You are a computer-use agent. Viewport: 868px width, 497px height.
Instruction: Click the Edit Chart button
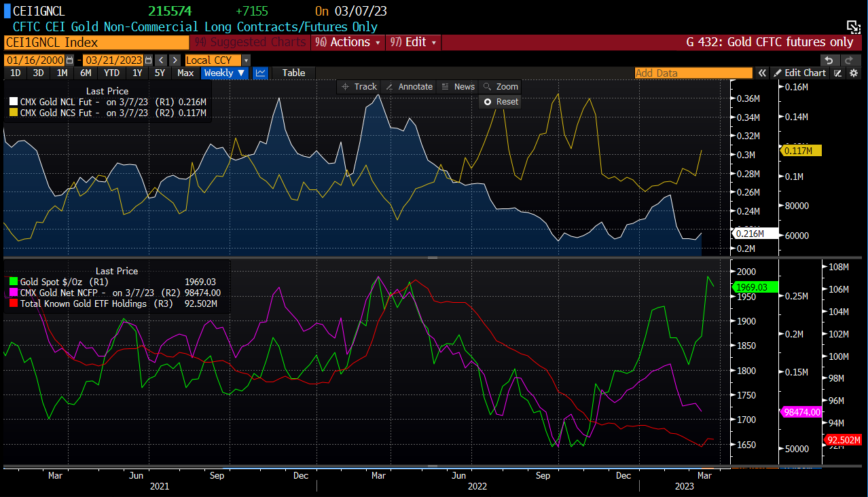pos(800,73)
